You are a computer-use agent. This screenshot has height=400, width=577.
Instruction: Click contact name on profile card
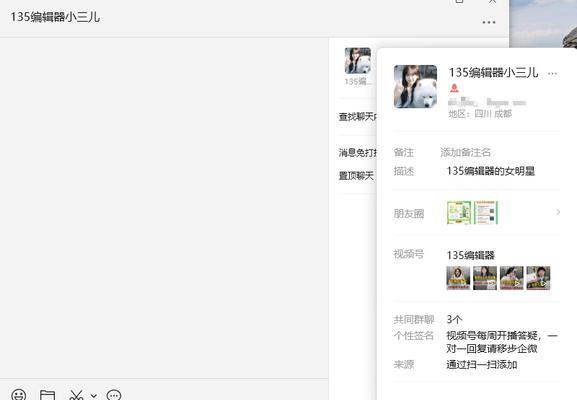click(493, 72)
